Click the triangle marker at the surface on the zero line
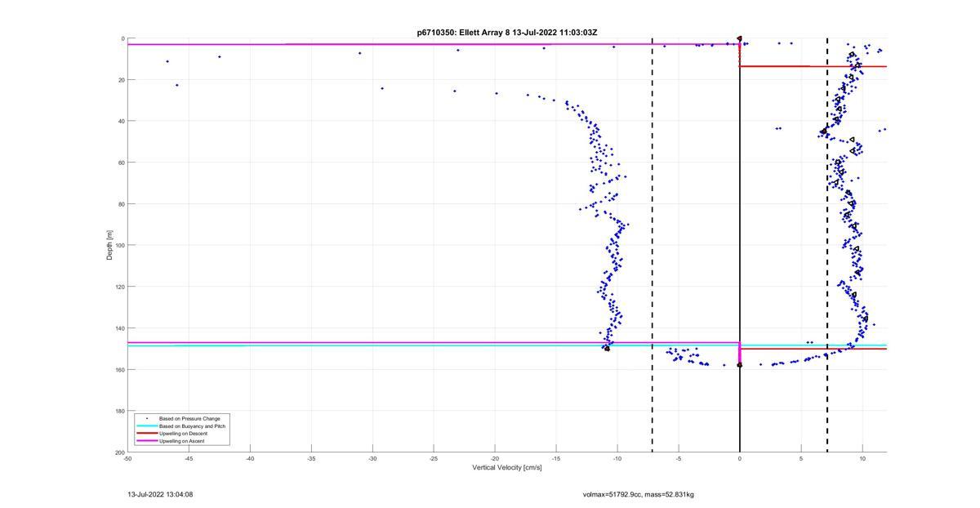 [740, 38]
